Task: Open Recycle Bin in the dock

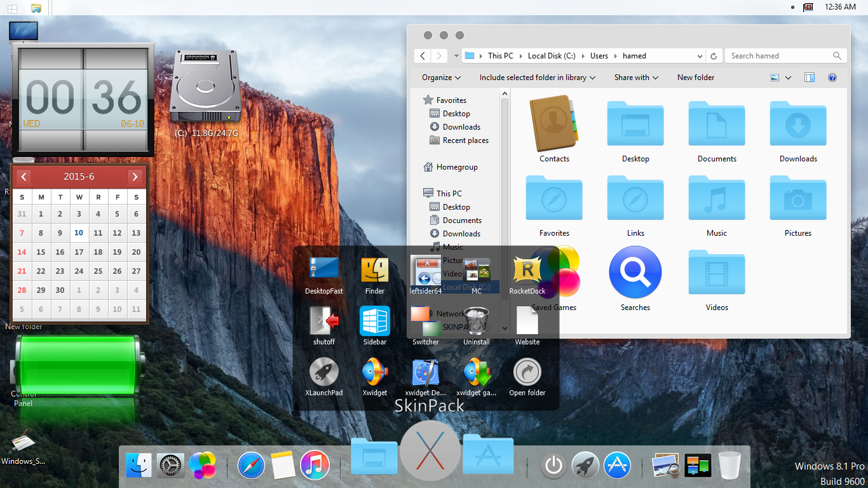Action: click(730, 465)
